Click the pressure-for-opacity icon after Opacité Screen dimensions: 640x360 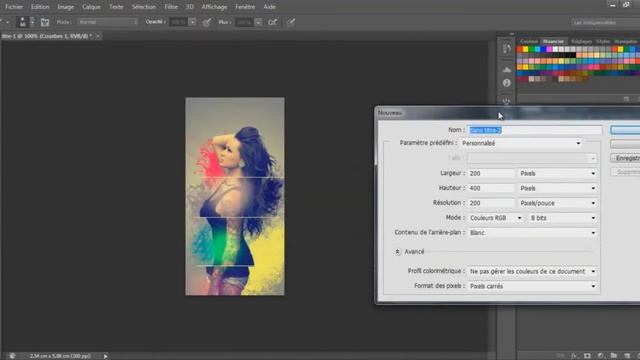coord(207,22)
